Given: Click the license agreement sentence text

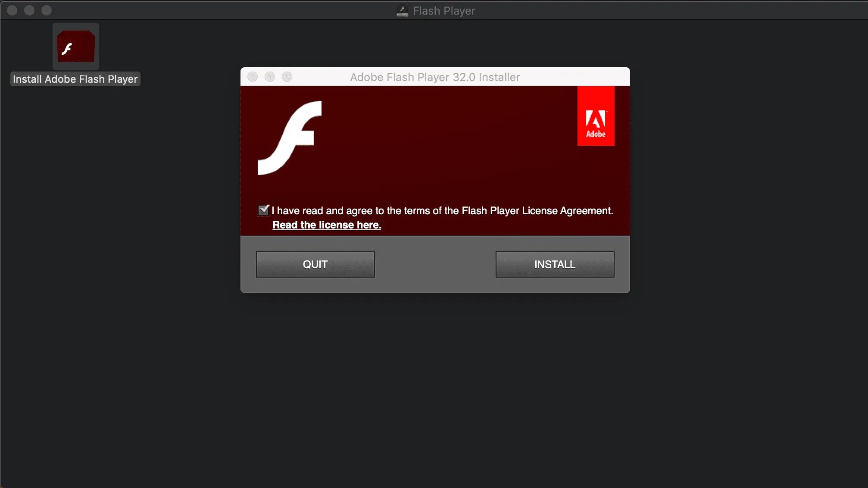Looking at the screenshot, I should click(x=442, y=211).
